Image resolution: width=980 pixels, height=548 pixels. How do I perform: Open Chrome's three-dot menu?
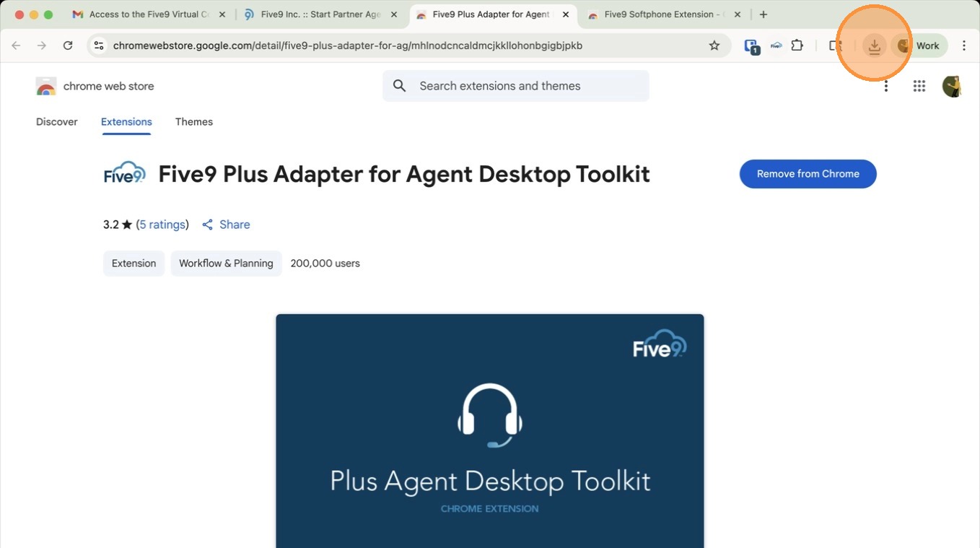pyautogui.click(x=964, y=45)
